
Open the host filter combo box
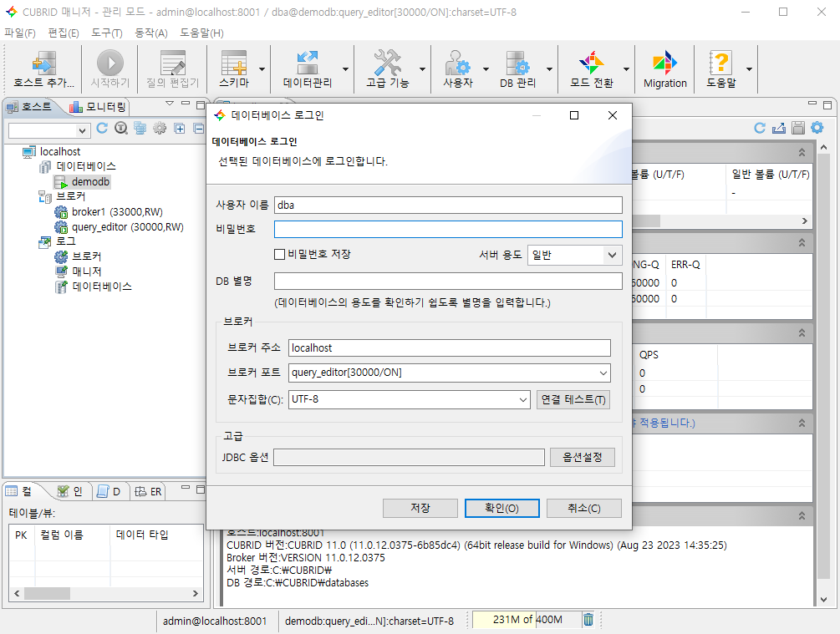click(x=48, y=130)
